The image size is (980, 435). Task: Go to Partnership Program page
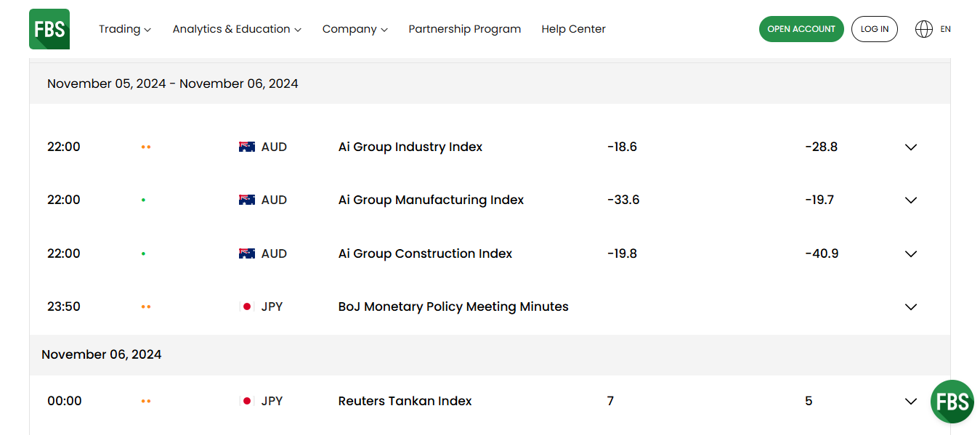tap(464, 29)
